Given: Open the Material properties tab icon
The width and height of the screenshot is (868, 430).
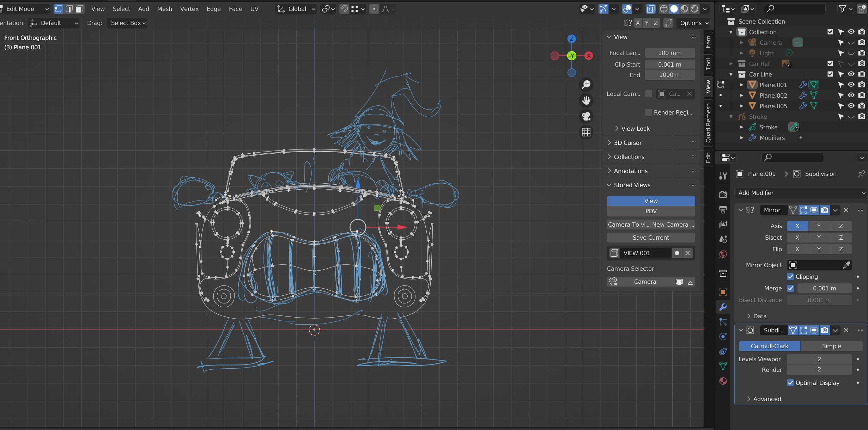Looking at the screenshot, I should (x=723, y=381).
